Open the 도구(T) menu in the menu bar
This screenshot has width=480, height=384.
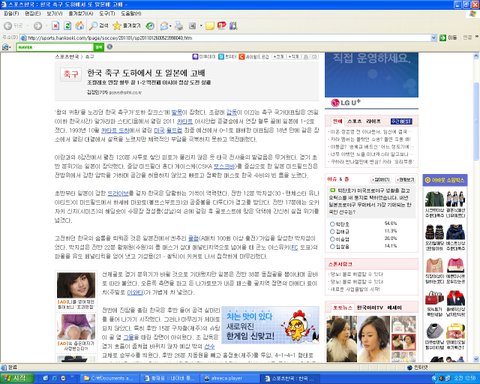tap(107, 13)
